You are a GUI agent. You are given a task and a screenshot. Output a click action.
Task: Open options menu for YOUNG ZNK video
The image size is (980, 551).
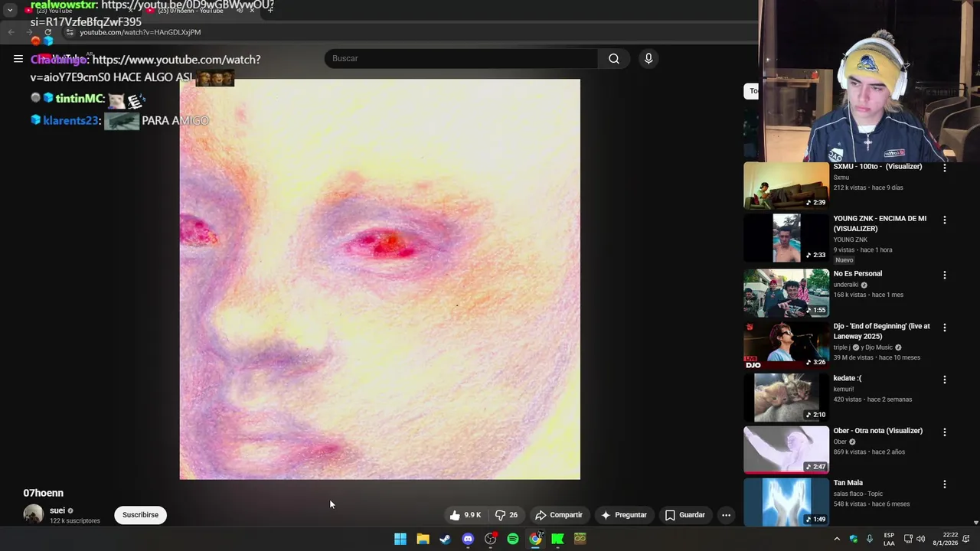click(944, 220)
